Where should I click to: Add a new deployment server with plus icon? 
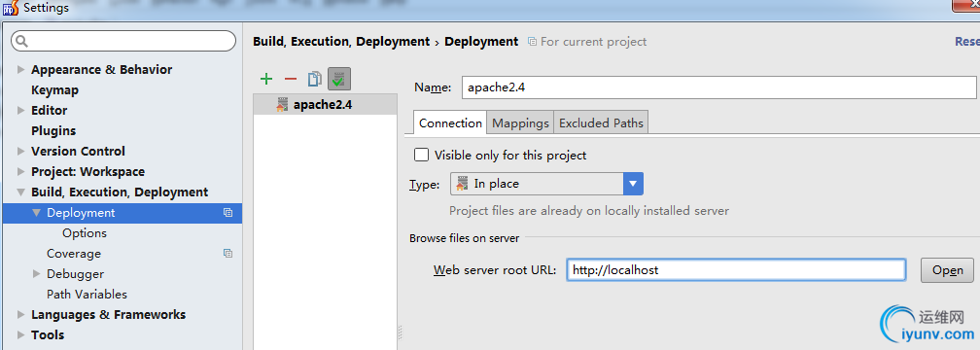[x=266, y=79]
